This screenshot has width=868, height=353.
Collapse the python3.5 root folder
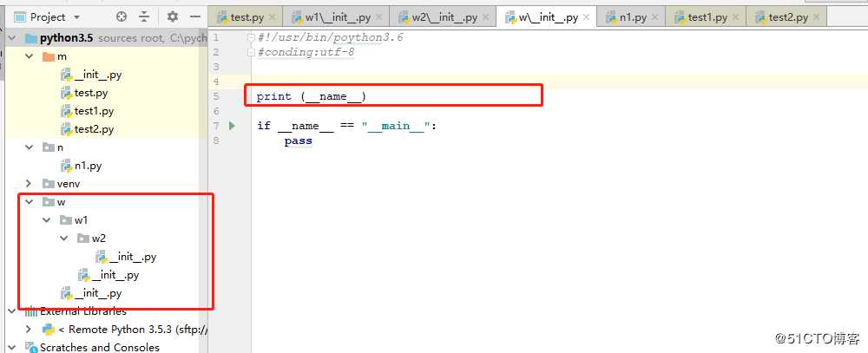tap(12, 38)
